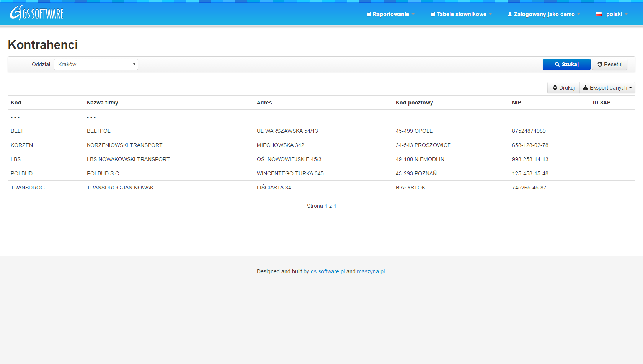Click the user icon beside Zalogowany jako demo

[x=510, y=14]
